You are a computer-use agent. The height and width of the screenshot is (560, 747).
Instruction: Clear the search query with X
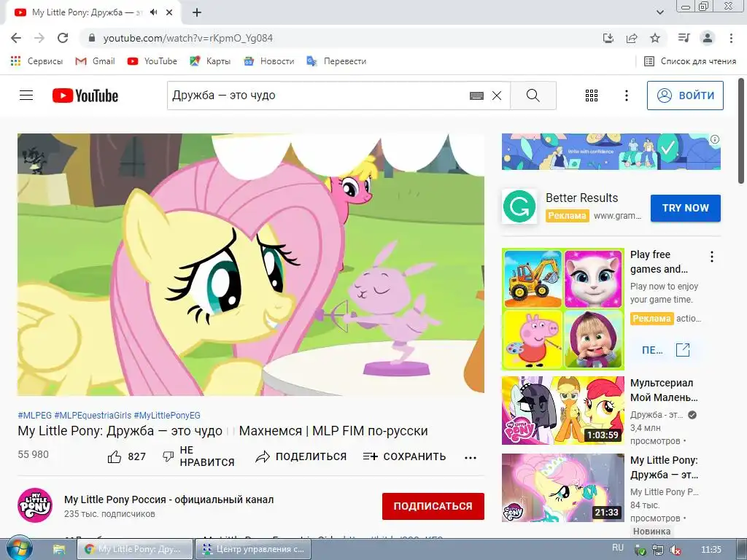point(496,96)
